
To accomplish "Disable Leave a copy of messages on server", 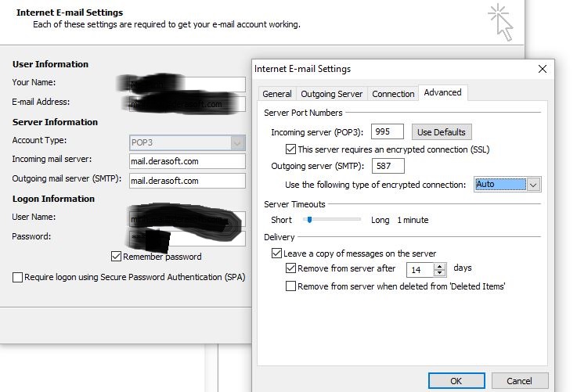I will pyautogui.click(x=276, y=254).
